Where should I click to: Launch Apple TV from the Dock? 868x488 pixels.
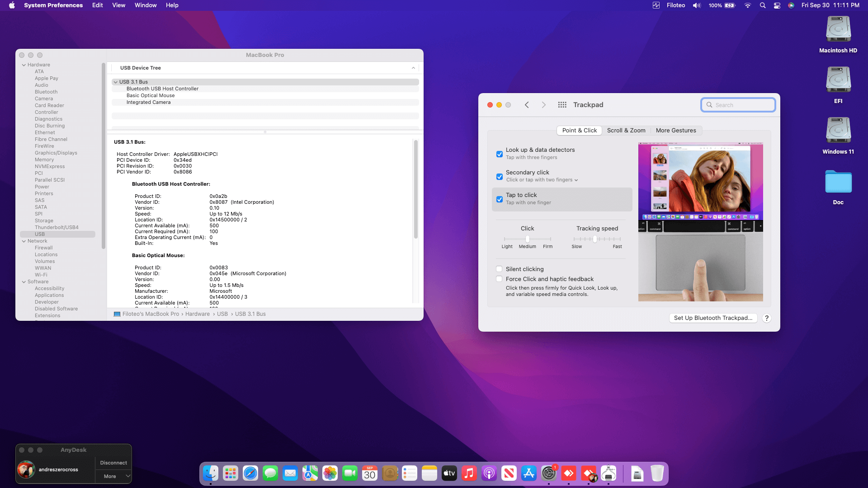pos(449,473)
